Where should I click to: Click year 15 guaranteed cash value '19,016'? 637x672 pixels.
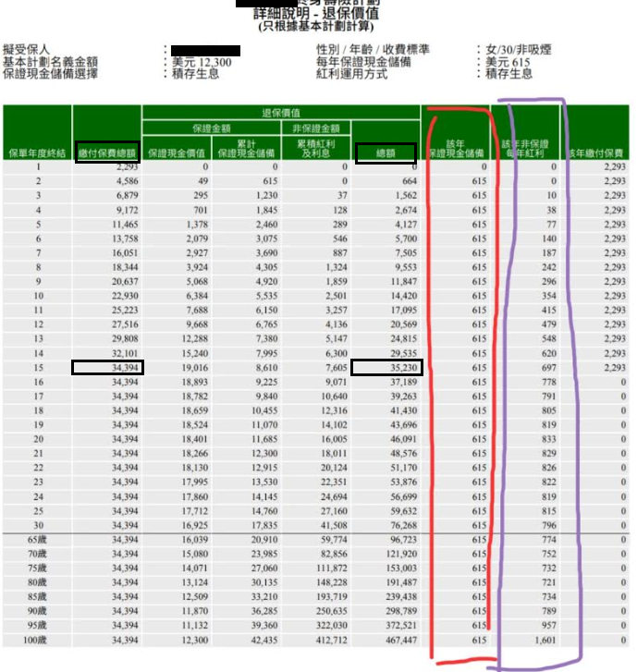click(x=195, y=368)
